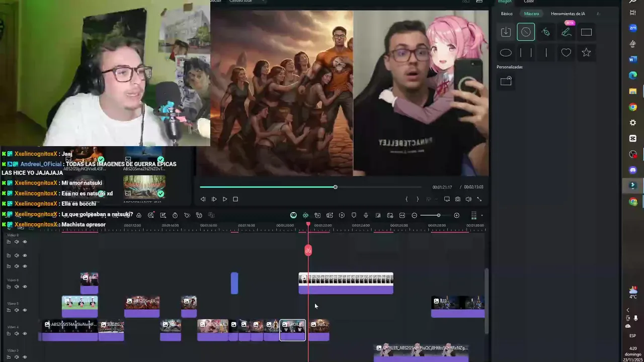The width and height of the screenshot is (644, 362).
Task: Click zoom in plus icon on timeline
Action: coord(456,215)
